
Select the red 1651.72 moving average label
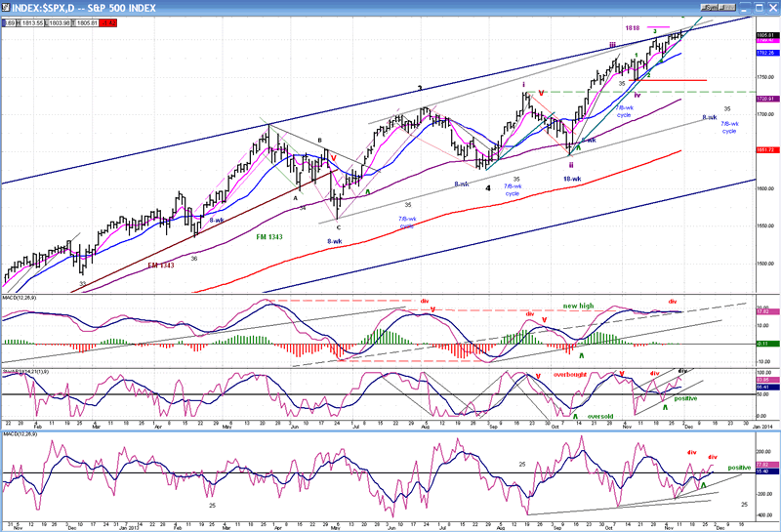coord(767,150)
